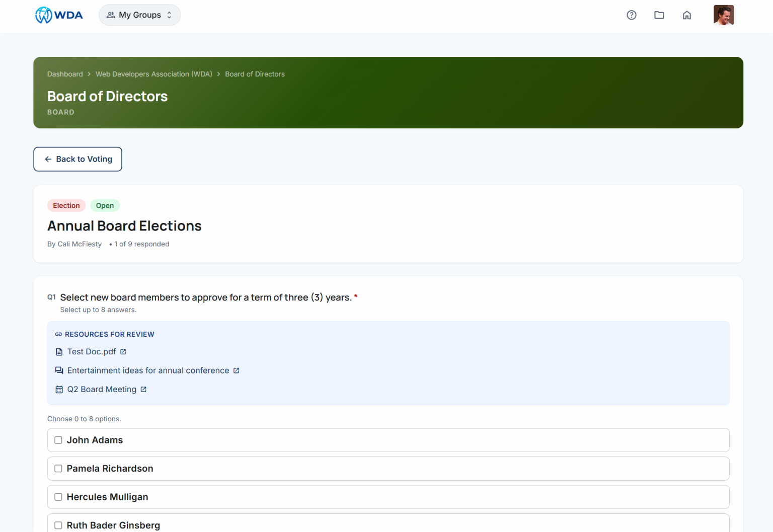Click the John Adams name label

95,440
